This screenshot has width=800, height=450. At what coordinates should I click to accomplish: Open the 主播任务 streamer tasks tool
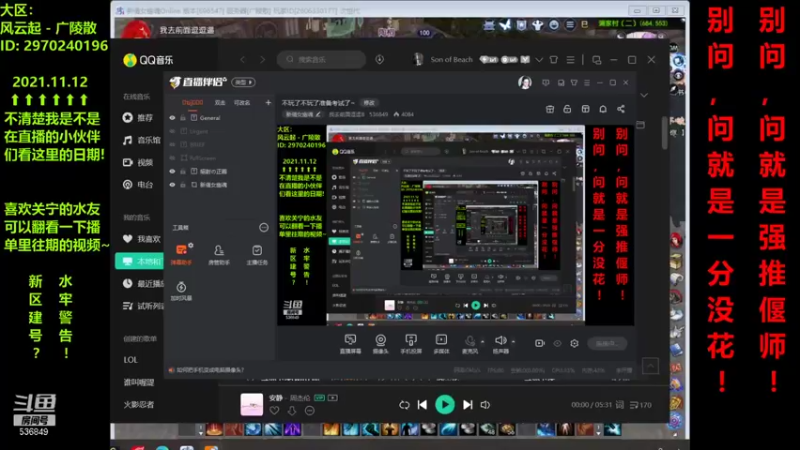257,254
